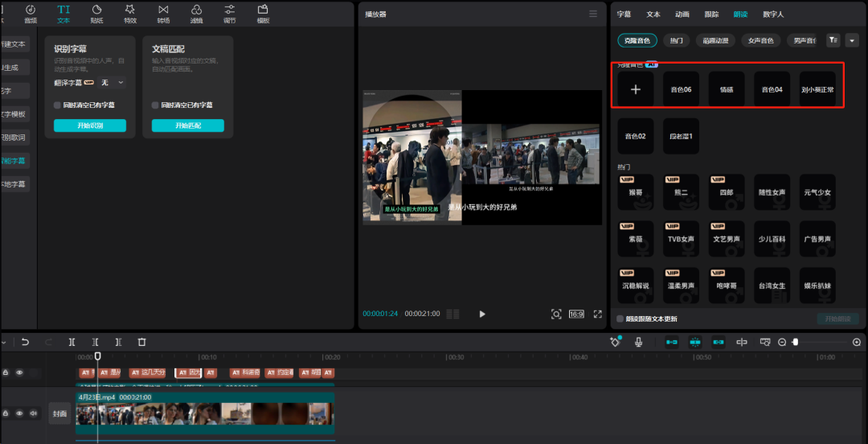Viewport: 868px width, 444px height.
Task: Click the timeline zoom-out minus icon
Action: pyautogui.click(x=782, y=342)
